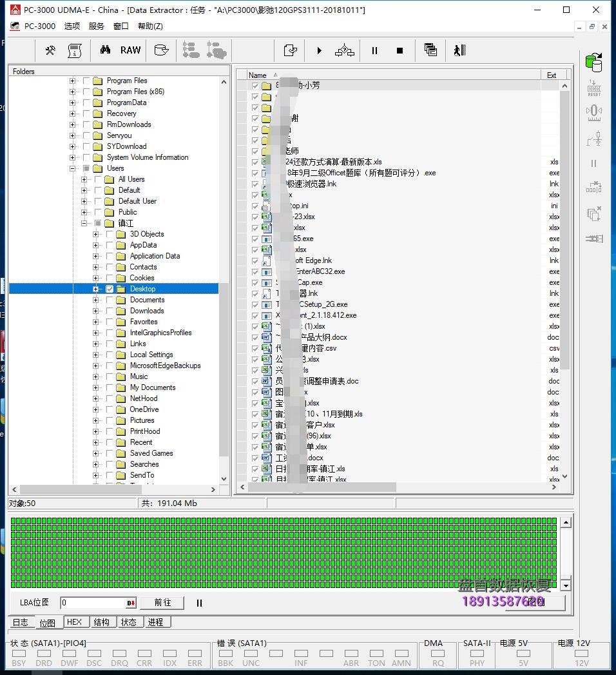Check the Recovery folder checkbox
The image size is (616, 675).
pos(86,113)
